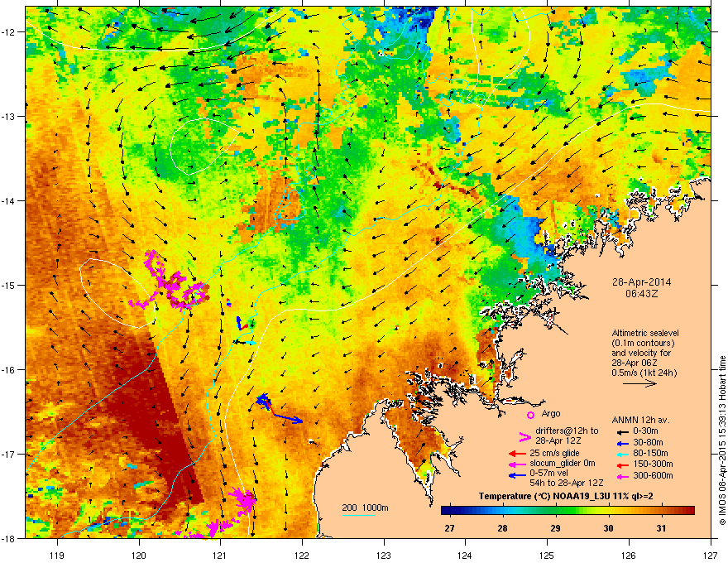This screenshot has width=728, height=563.
Task: Click the dark red end of temperature color bar
Action: tap(689, 511)
